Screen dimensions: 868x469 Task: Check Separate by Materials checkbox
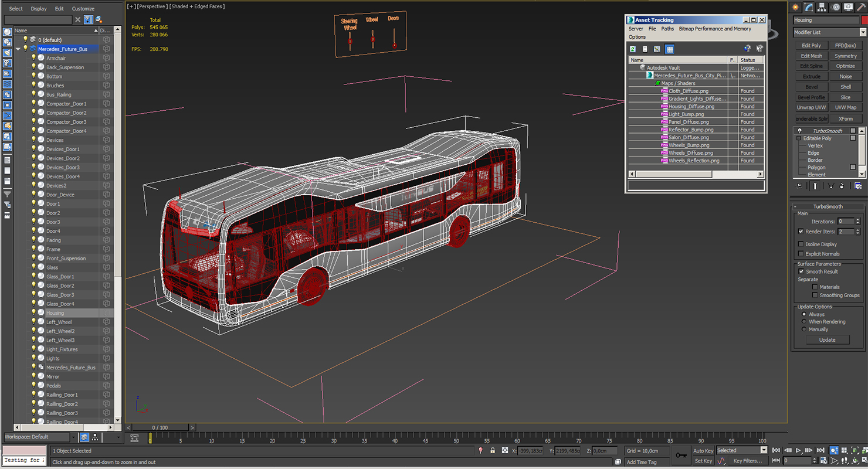tap(815, 287)
